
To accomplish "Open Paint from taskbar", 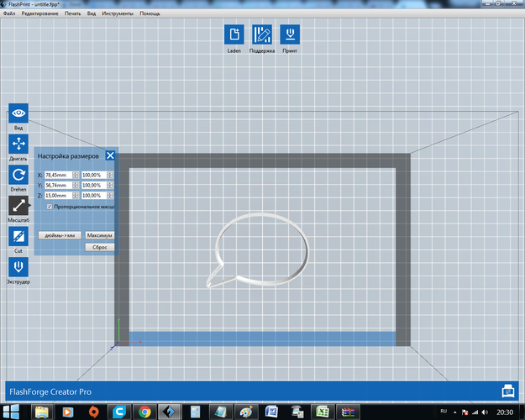I will [246, 412].
